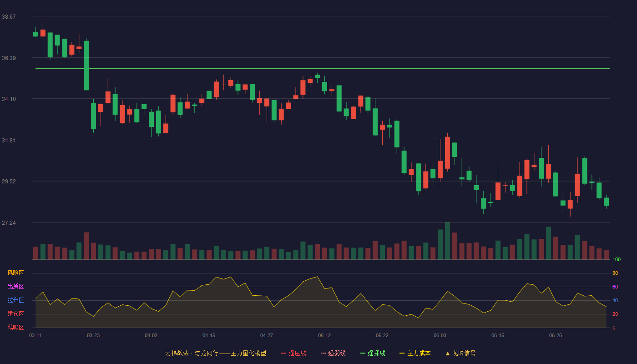Click the orange 80 indicator axis value
The image size is (637, 364).
615,273
